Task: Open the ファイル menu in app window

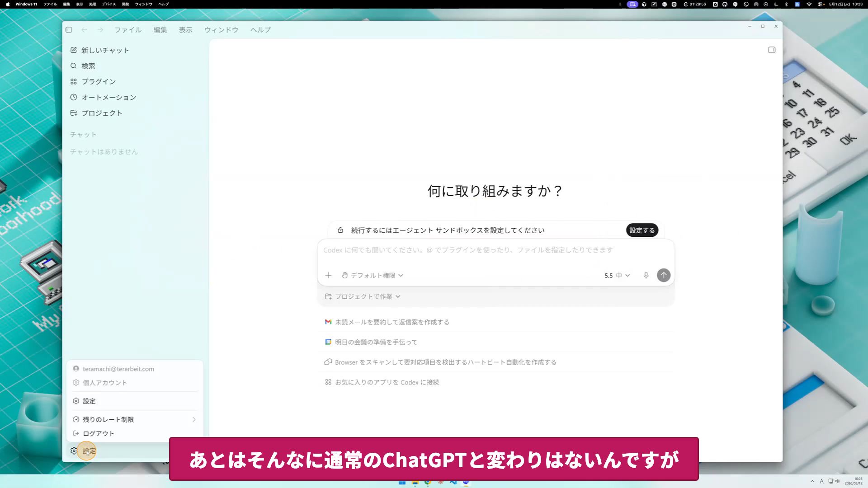Action: pyautogui.click(x=128, y=30)
